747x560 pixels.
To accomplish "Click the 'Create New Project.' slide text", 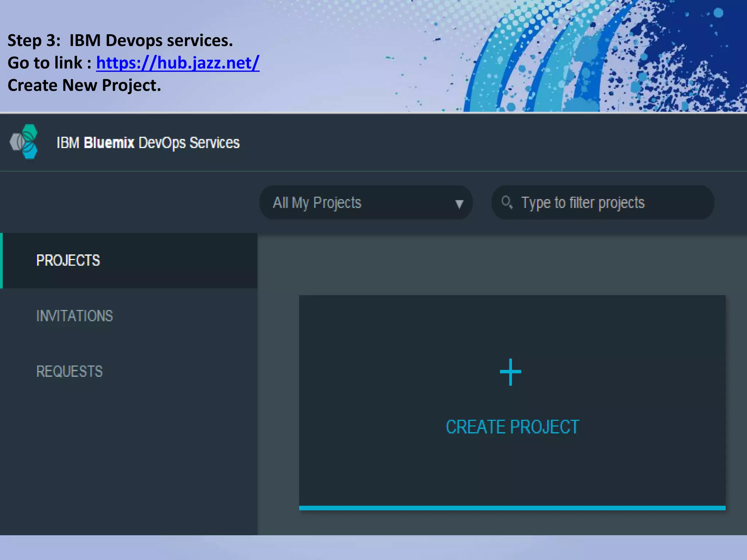I will [x=84, y=85].
